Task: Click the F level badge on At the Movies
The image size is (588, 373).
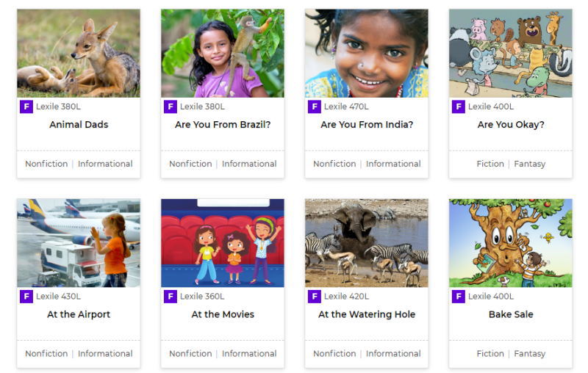Action: (171, 297)
